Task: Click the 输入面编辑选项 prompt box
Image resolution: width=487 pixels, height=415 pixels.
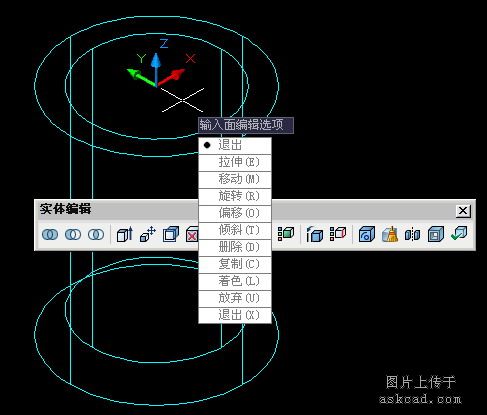Action: pyautogui.click(x=246, y=125)
